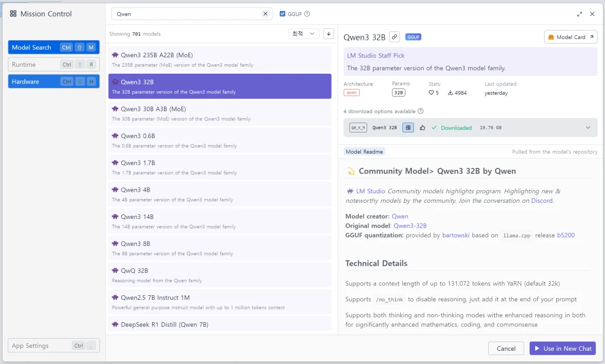Clear the Qwen search text with X

pyautogui.click(x=265, y=14)
